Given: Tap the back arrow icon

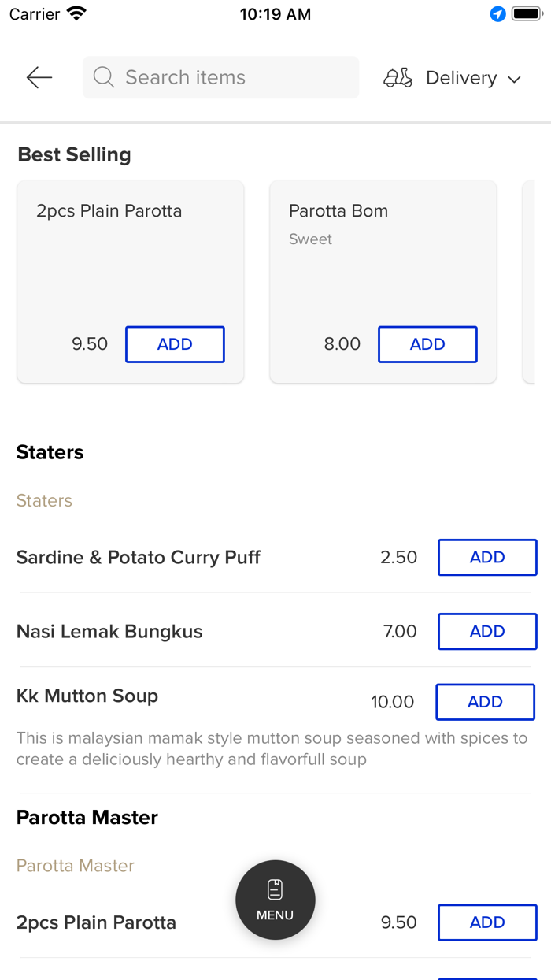Looking at the screenshot, I should [38, 77].
